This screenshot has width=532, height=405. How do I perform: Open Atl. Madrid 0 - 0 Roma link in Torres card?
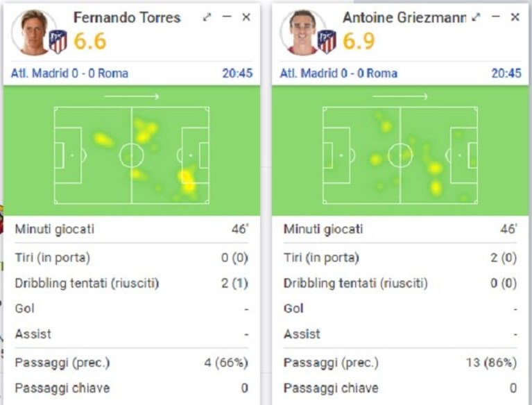tap(69, 74)
